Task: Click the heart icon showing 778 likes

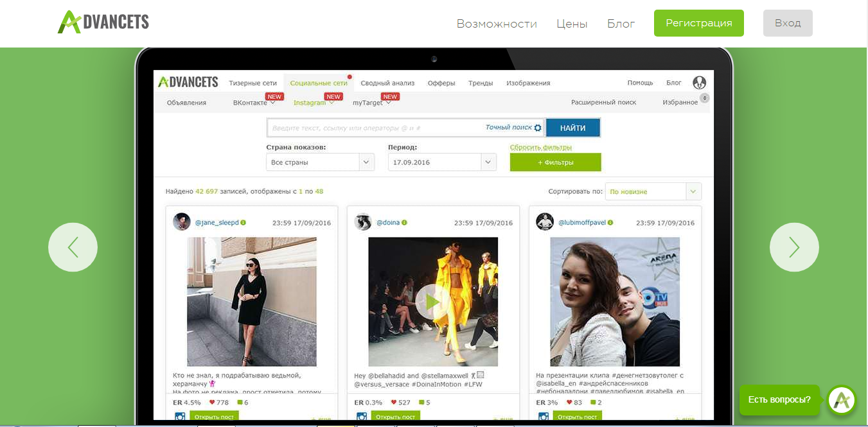Action: point(213,403)
